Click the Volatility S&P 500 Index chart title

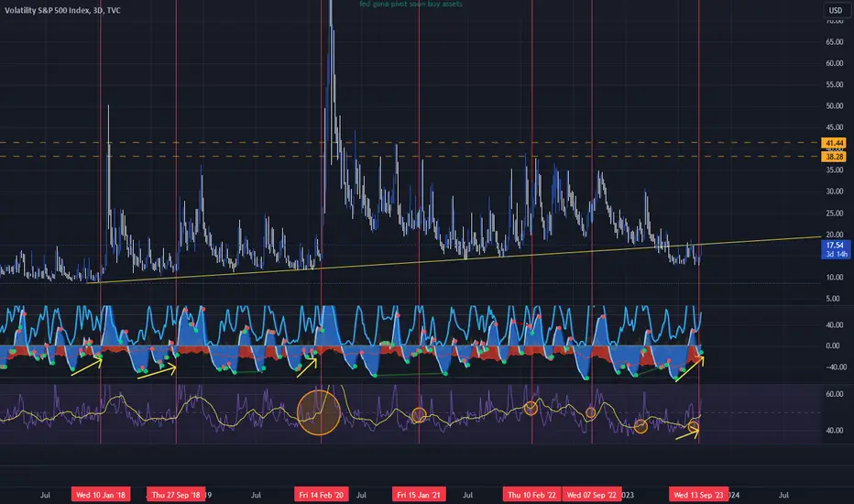pyautogui.click(x=62, y=10)
